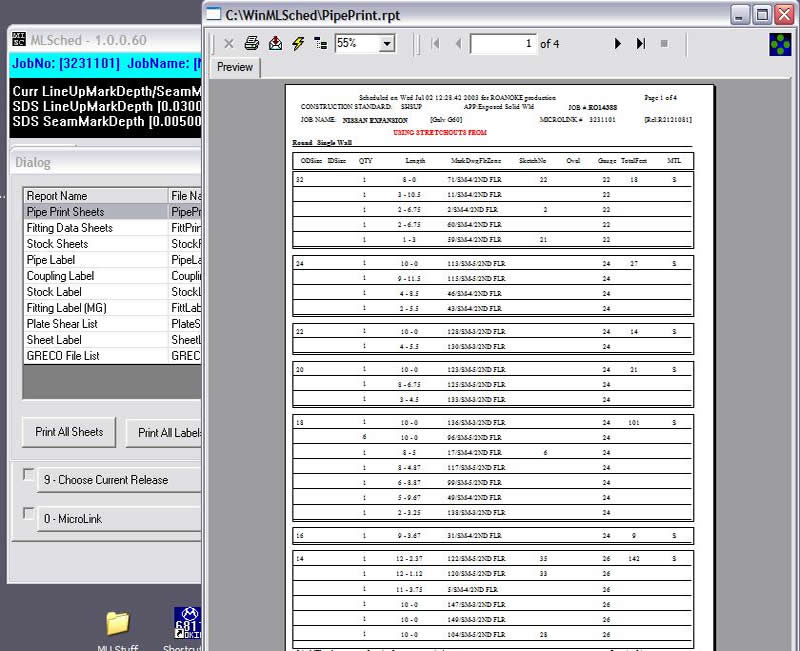
Task: Check the '9 - Choose Current Release' checkbox
Action: pos(29,475)
